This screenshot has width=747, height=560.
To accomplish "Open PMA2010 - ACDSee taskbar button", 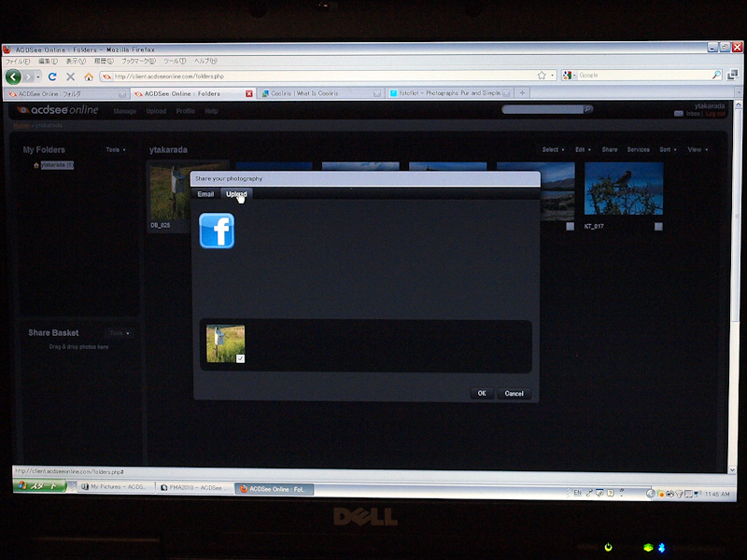I will click(195, 488).
